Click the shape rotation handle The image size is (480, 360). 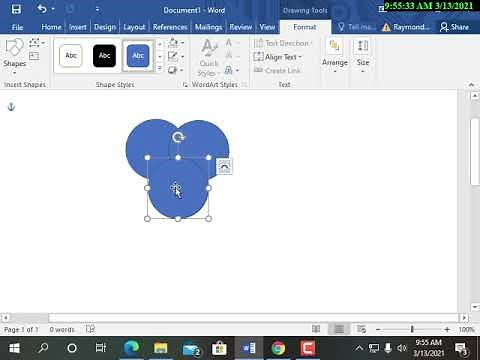pyautogui.click(x=178, y=137)
